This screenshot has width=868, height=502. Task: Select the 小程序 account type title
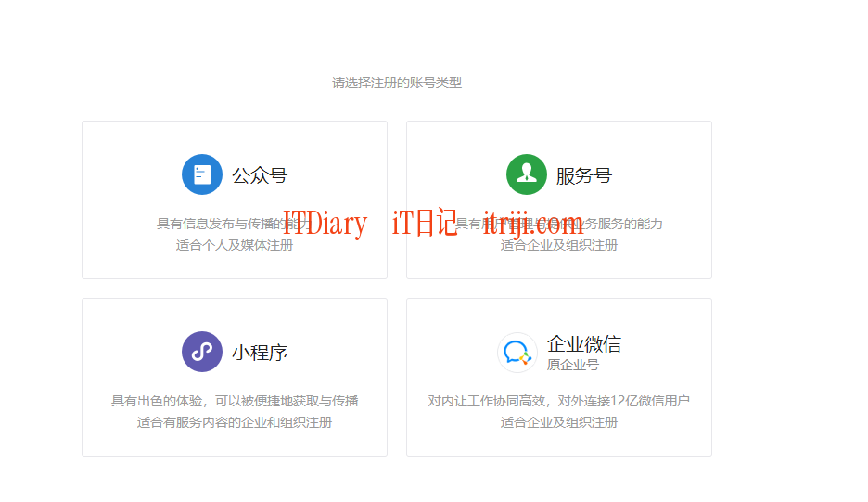pyautogui.click(x=260, y=353)
